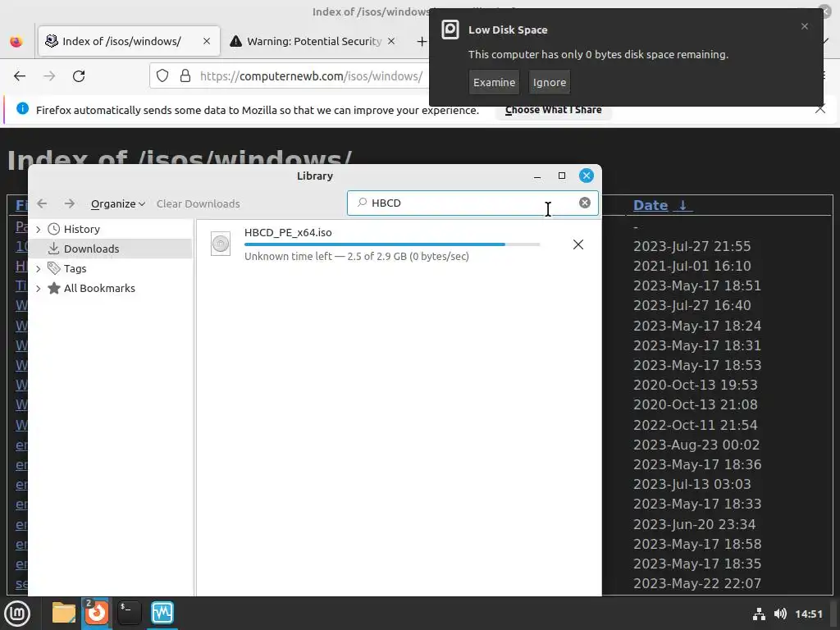This screenshot has width=840, height=630.
Task: Click 'Choose What I Share' button
Action: [554, 110]
